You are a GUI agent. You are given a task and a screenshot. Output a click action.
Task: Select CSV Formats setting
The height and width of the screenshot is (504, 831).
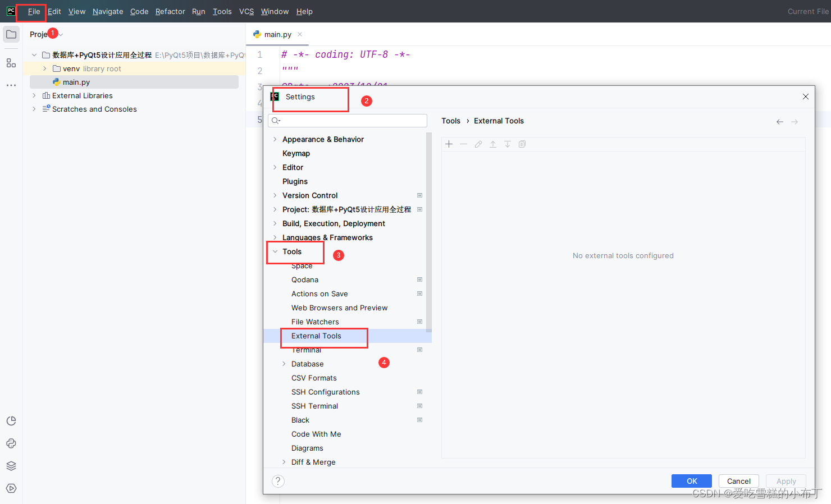click(x=314, y=378)
